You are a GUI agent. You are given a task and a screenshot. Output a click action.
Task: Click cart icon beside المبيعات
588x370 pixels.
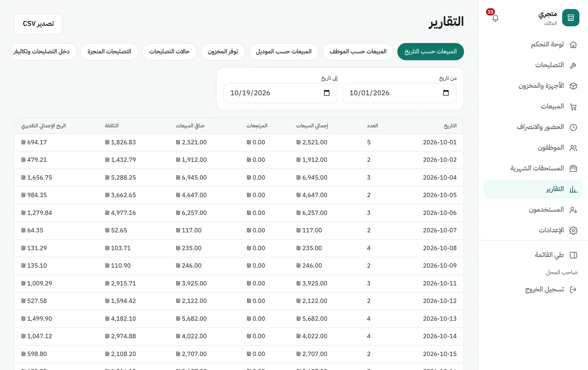573,107
